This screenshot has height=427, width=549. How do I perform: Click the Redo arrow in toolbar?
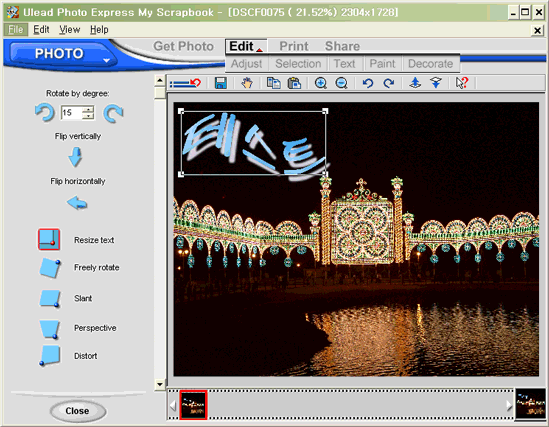[389, 83]
